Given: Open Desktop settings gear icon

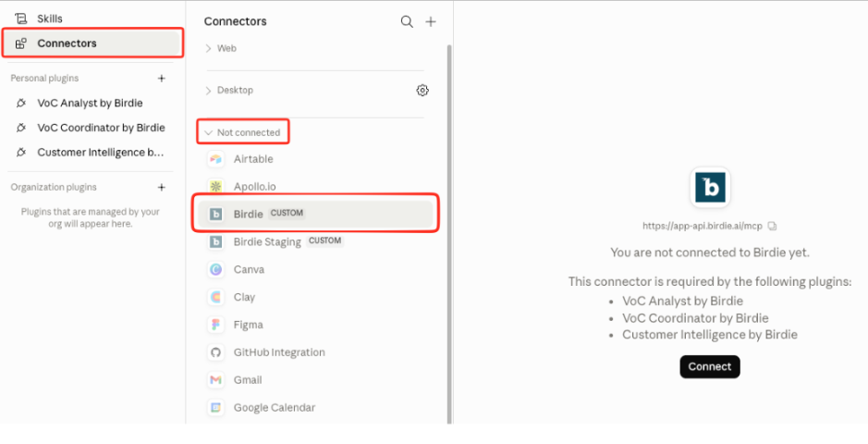Looking at the screenshot, I should pyautogui.click(x=422, y=91).
